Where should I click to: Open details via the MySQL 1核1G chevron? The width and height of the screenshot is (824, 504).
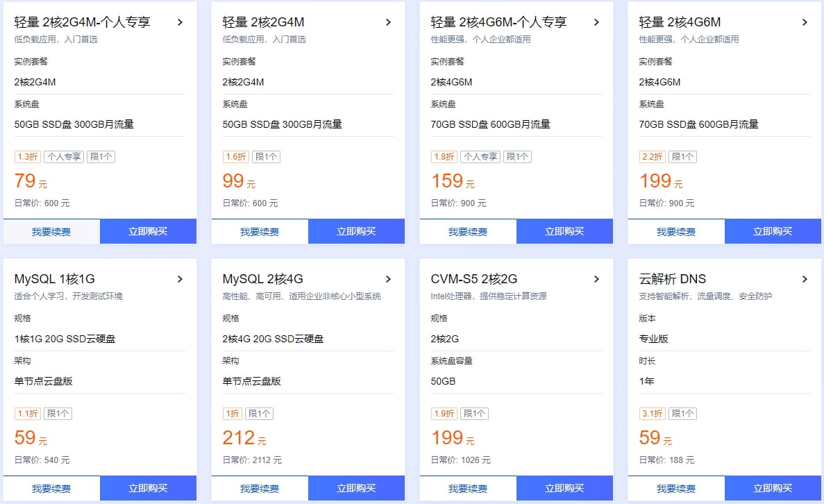click(180, 278)
